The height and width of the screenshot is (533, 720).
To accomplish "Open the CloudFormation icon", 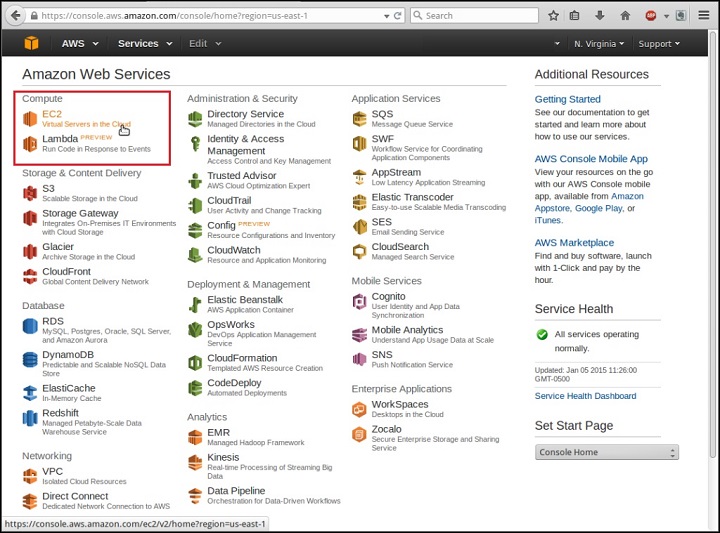I will click(x=195, y=363).
